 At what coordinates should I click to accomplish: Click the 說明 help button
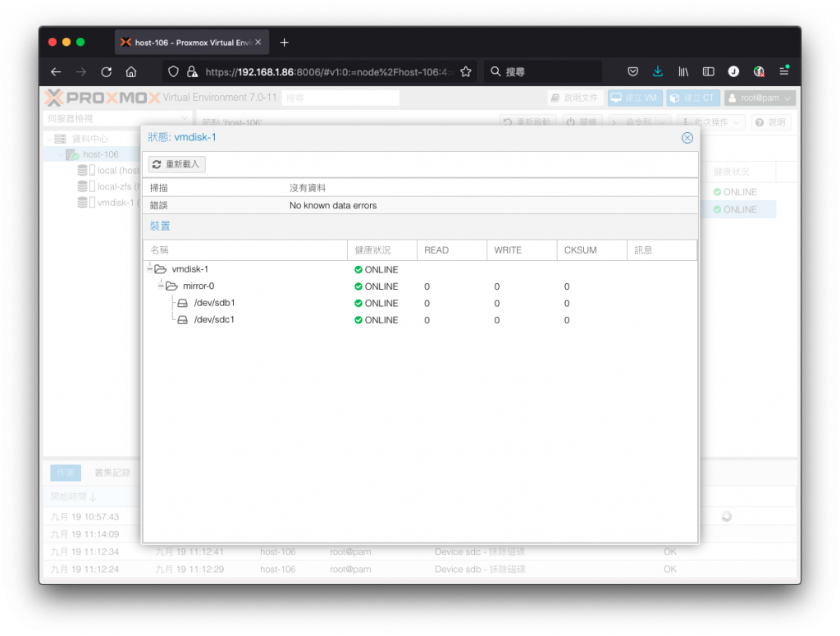pos(771,122)
